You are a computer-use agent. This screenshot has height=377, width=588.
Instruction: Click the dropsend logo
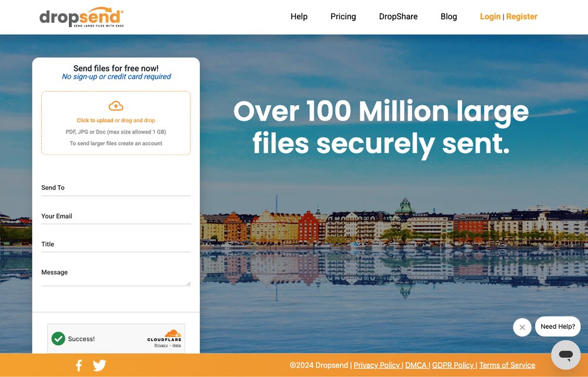(x=81, y=17)
